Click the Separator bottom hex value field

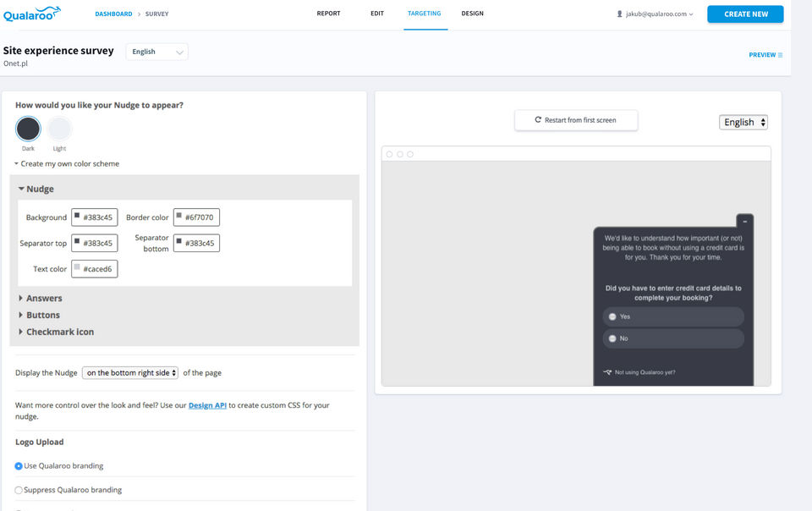[x=196, y=243]
